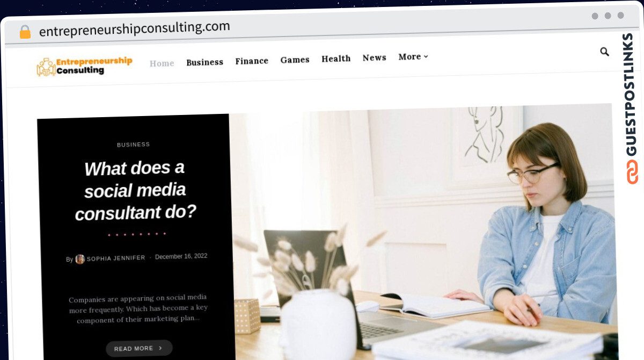Open the Games menu item

tap(295, 60)
